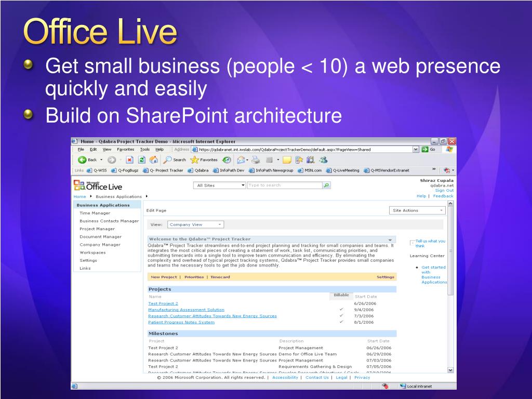
Task: Click the Timecard link
Action: coord(220,277)
